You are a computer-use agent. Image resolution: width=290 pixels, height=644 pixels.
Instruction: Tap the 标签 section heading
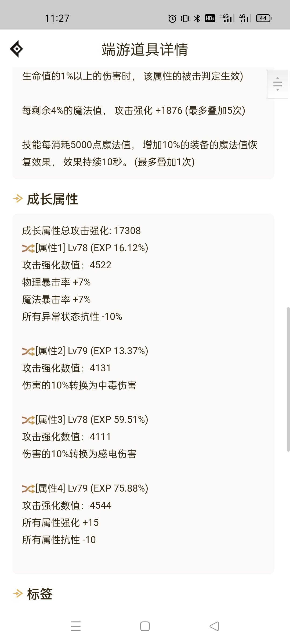coord(39,594)
